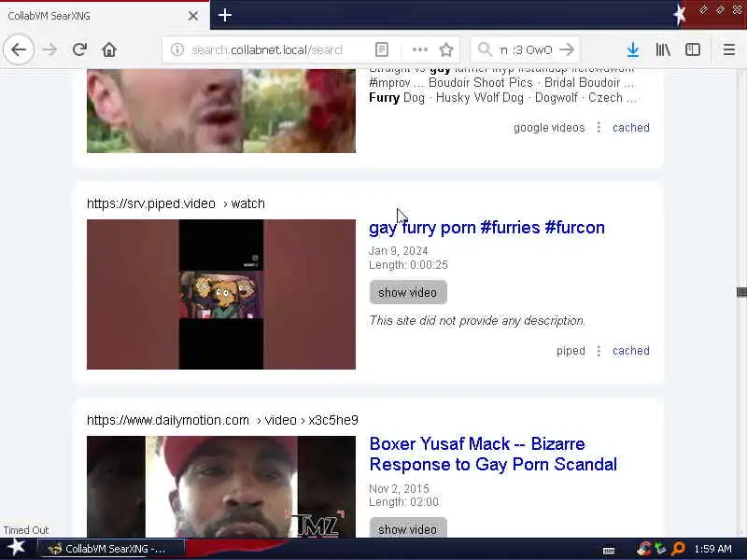The height and width of the screenshot is (560, 747).
Task: Click the forward navigation arrow
Action: pos(49,49)
